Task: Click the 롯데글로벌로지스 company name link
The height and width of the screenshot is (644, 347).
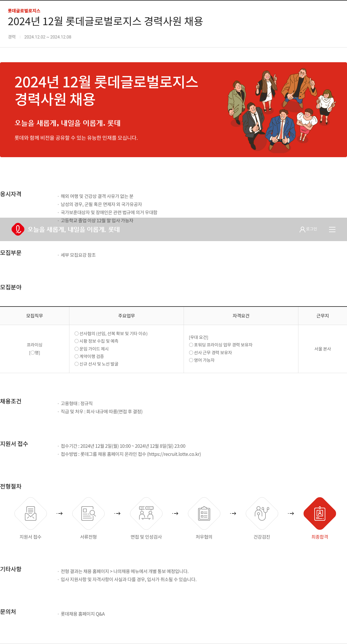Action: click(24, 11)
